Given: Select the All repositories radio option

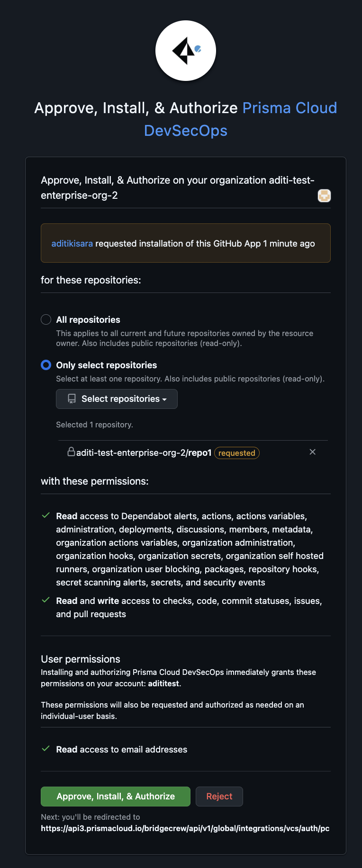Looking at the screenshot, I should coord(46,319).
